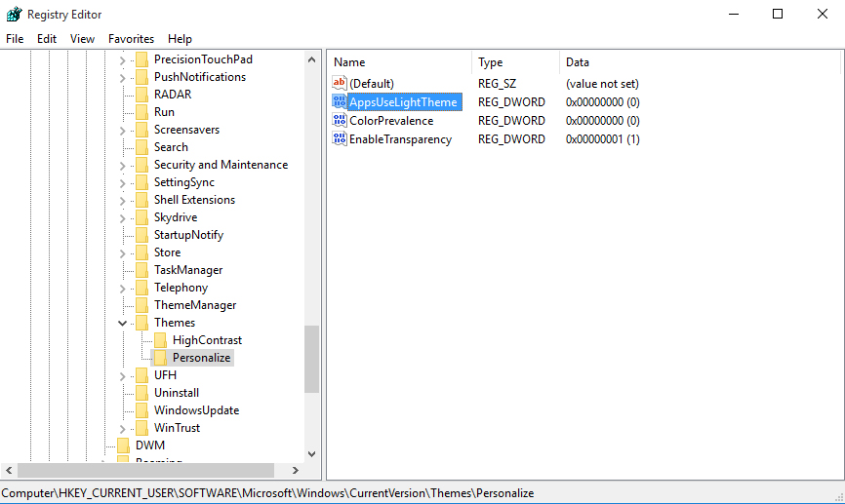This screenshot has width=845, height=504.
Task: Select the ColorPrevalence value name
Action: [391, 121]
